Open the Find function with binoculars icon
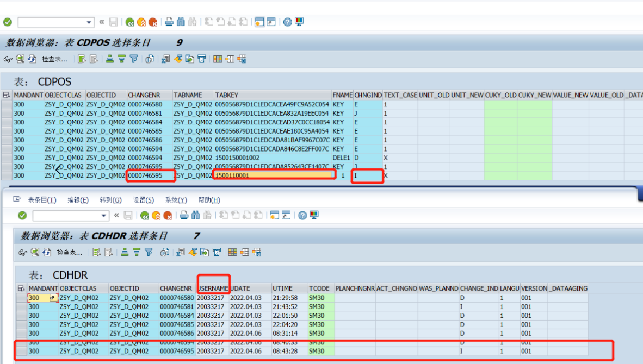The height and width of the screenshot is (364, 643). [x=181, y=22]
